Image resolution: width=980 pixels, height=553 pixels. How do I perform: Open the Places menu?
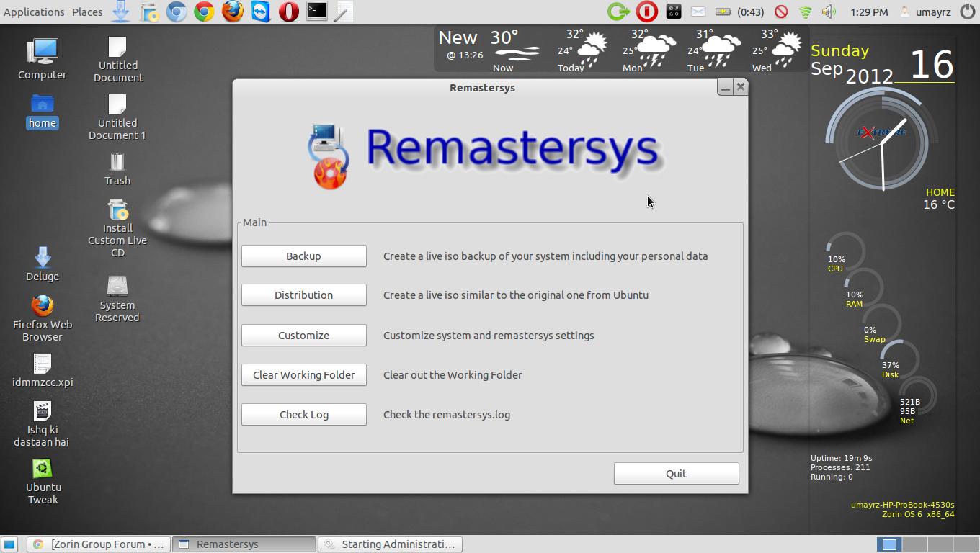87,12
